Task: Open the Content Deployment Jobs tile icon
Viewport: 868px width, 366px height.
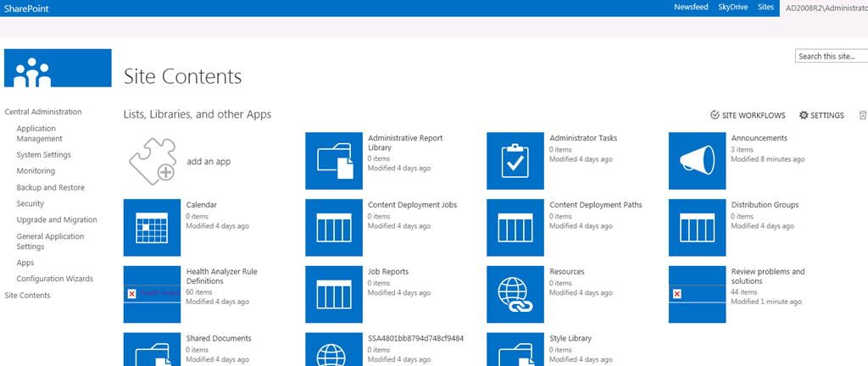Action: tap(334, 227)
